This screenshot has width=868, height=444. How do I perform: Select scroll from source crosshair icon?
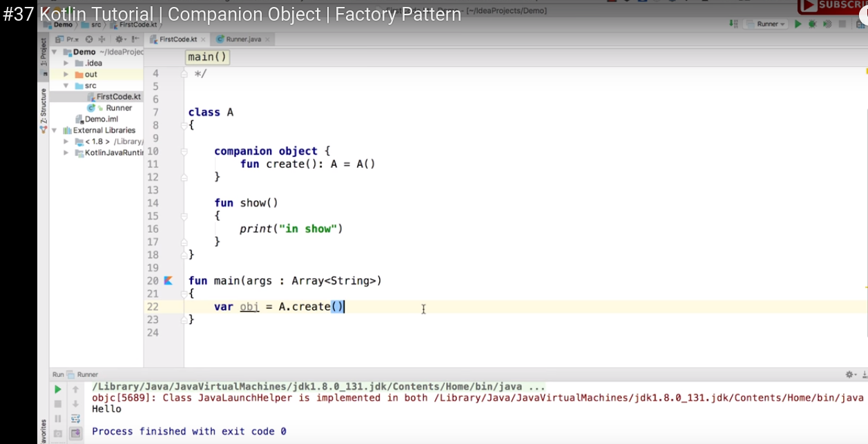[102, 39]
